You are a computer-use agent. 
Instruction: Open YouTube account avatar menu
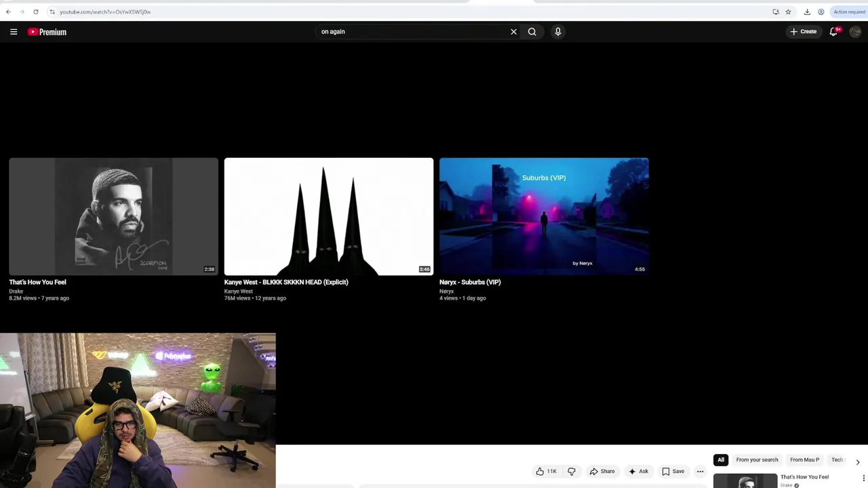click(x=855, y=32)
